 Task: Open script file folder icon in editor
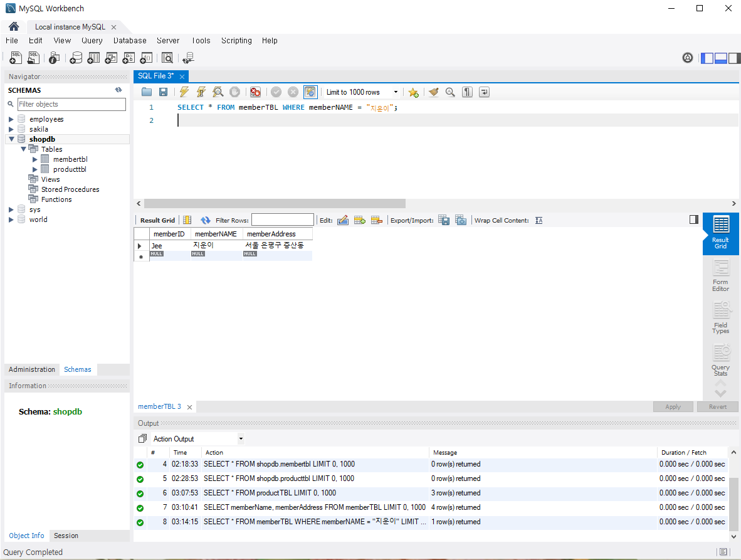(x=147, y=92)
